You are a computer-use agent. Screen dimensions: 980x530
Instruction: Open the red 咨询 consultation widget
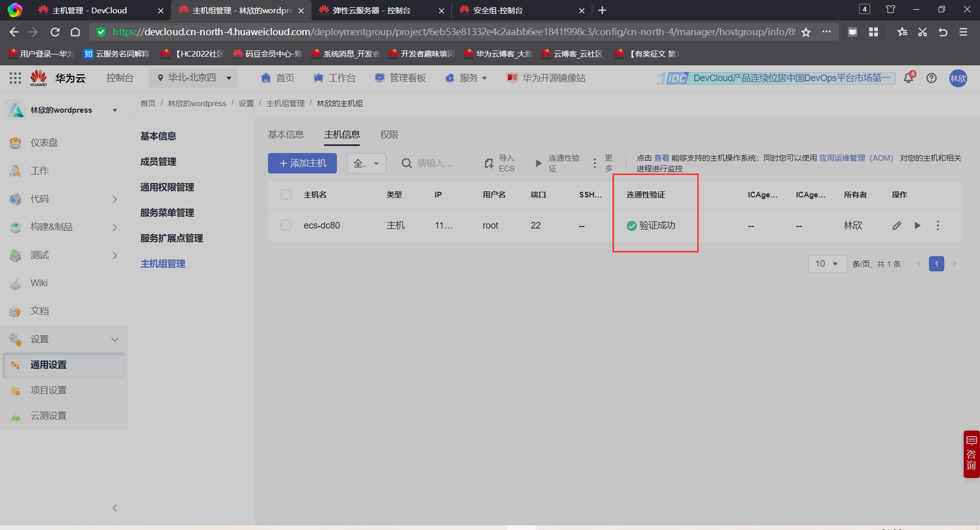tap(971, 454)
